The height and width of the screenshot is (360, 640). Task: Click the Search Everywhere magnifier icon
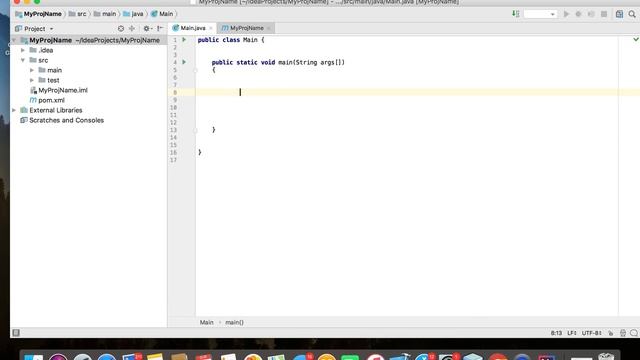tap(632, 14)
